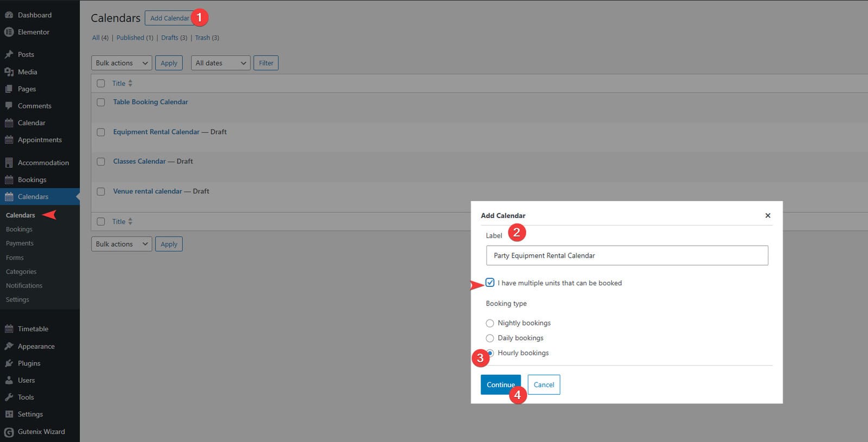Click the Calendar sidebar icon

pyautogui.click(x=9, y=123)
